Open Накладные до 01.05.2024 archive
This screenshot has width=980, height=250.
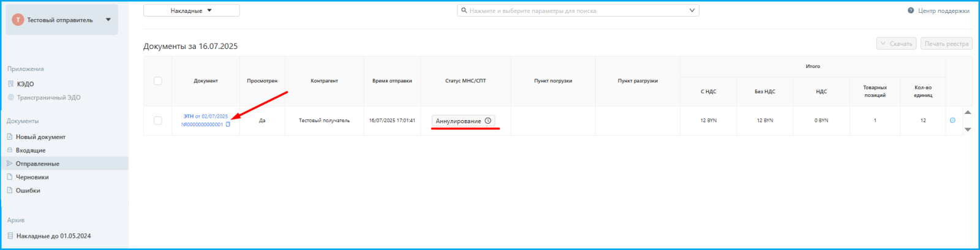pyautogui.click(x=53, y=236)
